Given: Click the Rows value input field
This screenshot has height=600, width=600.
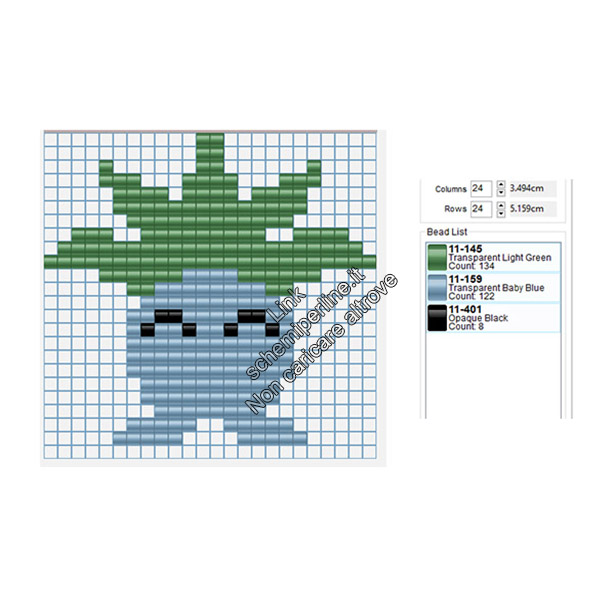Looking at the screenshot, I should (481, 209).
